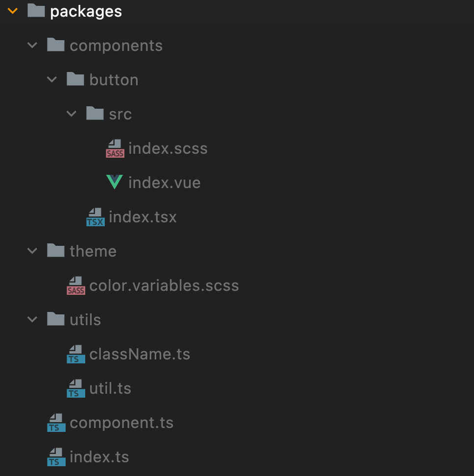This screenshot has height=476, width=474.
Task: Collapse the components folder chevron
Action: pyautogui.click(x=32, y=46)
